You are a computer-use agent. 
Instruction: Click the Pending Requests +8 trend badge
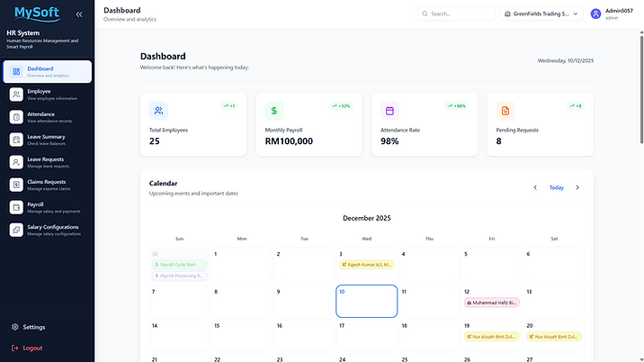[x=576, y=106]
